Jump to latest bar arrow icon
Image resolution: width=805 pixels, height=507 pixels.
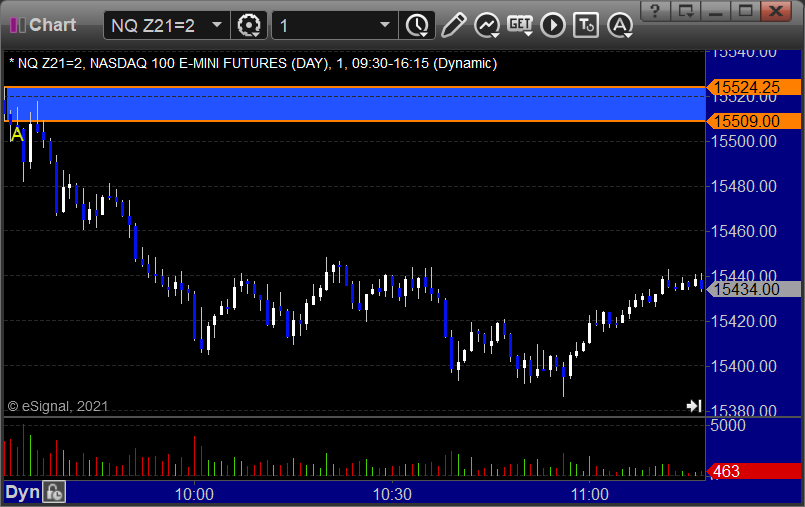(x=694, y=406)
